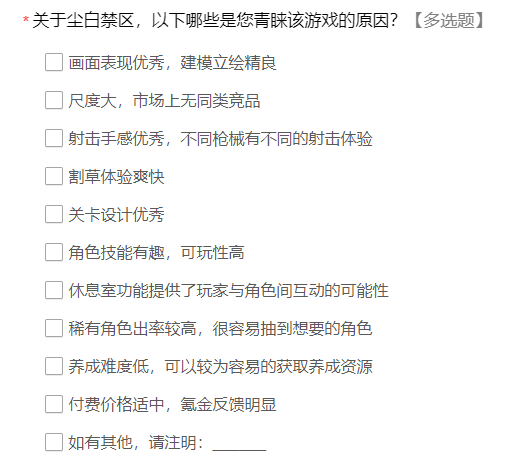Check the 如有其他 请注明 checkbox
Screen dimensions: 508x475
pyautogui.click(x=54, y=442)
